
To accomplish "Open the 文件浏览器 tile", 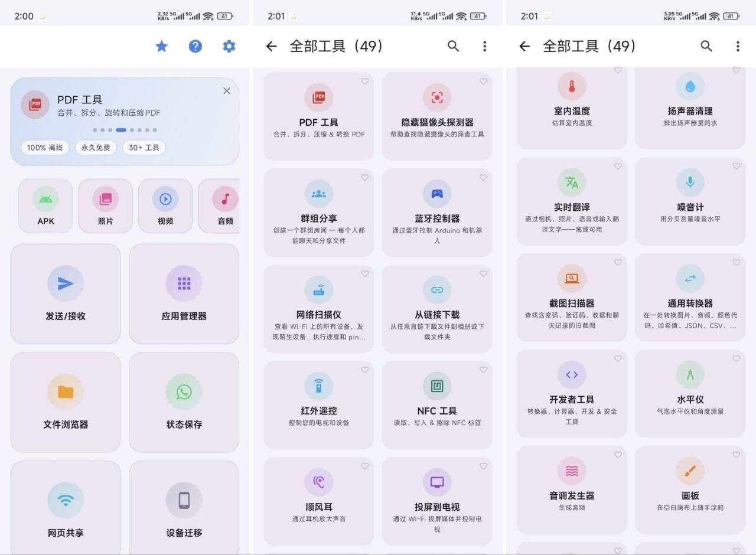I will (x=66, y=403).
